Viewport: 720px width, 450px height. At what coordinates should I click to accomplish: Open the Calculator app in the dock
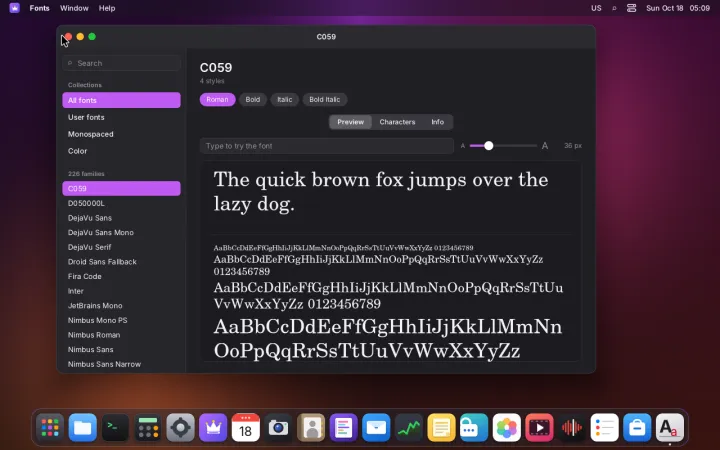pos(148,428)
